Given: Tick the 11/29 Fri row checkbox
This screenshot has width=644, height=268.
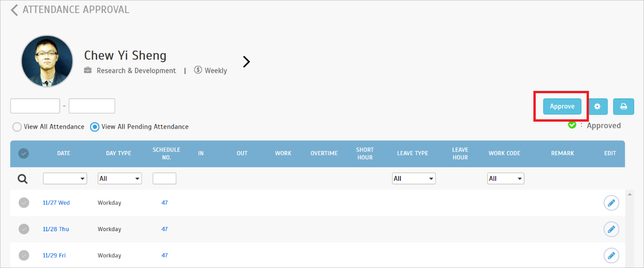Looking at the screenshot, I should [24, 255].
